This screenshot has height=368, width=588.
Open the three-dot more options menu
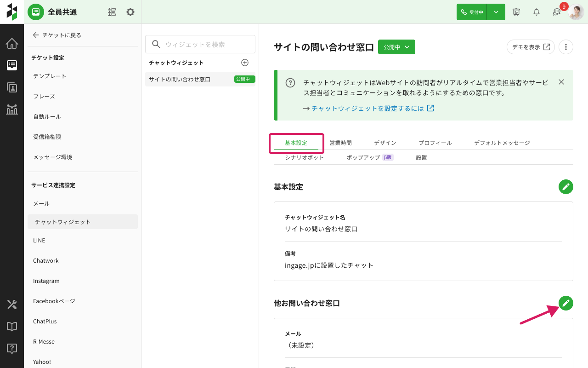click(565, 47)
